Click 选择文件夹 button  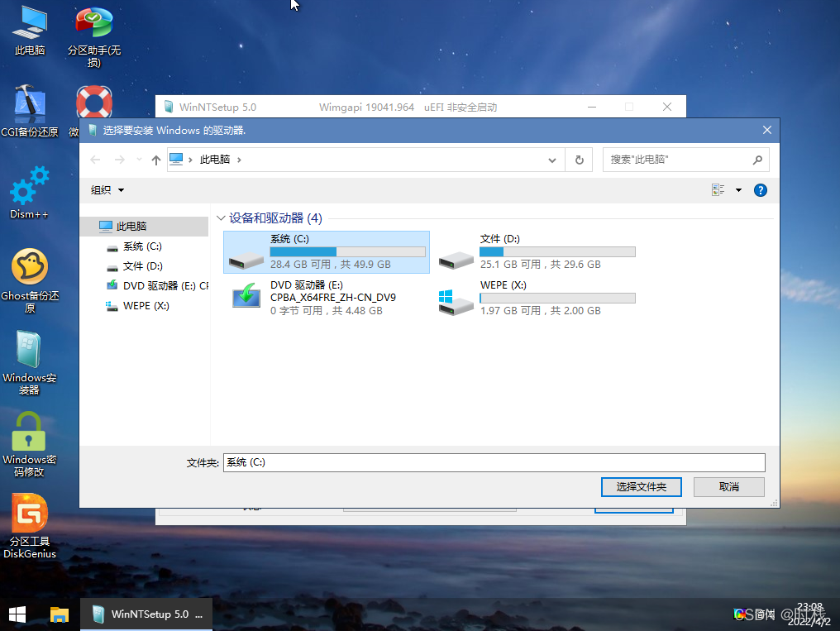(x=642, y=487)
